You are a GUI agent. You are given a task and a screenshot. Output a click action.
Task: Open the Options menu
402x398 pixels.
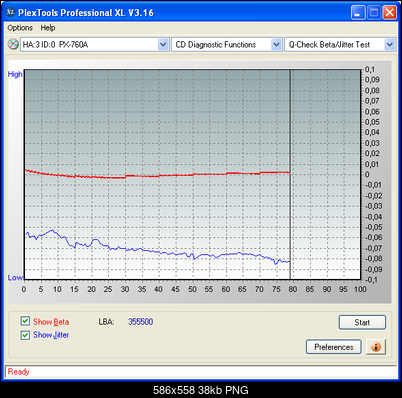point(20,28)
